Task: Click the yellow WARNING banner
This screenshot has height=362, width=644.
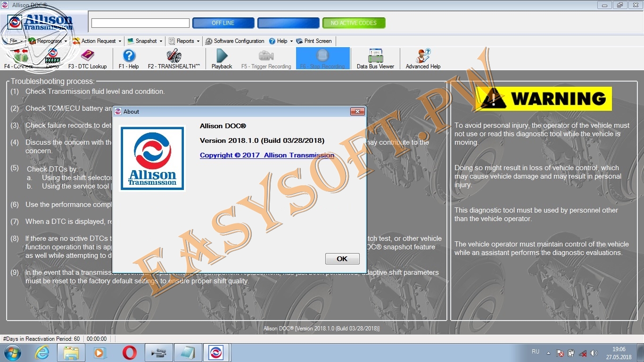Action: [x=544, y=99]
